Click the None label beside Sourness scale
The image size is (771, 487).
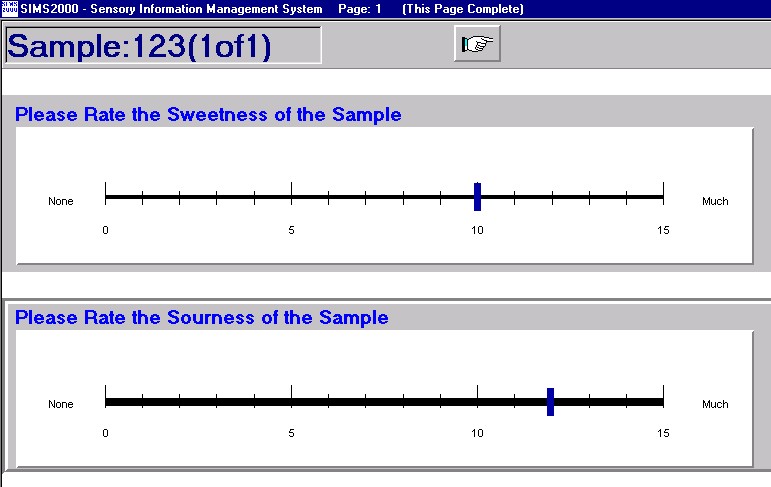pos(61,405)
